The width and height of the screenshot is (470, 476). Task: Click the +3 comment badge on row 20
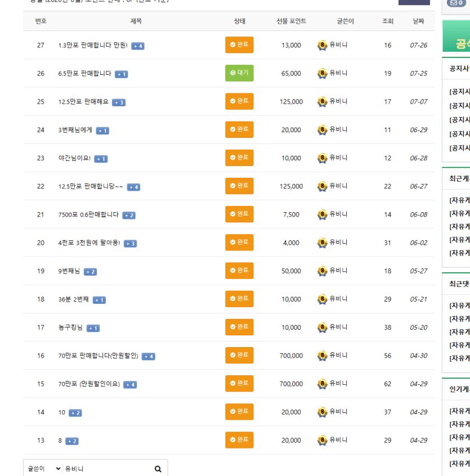click(131, 244)
